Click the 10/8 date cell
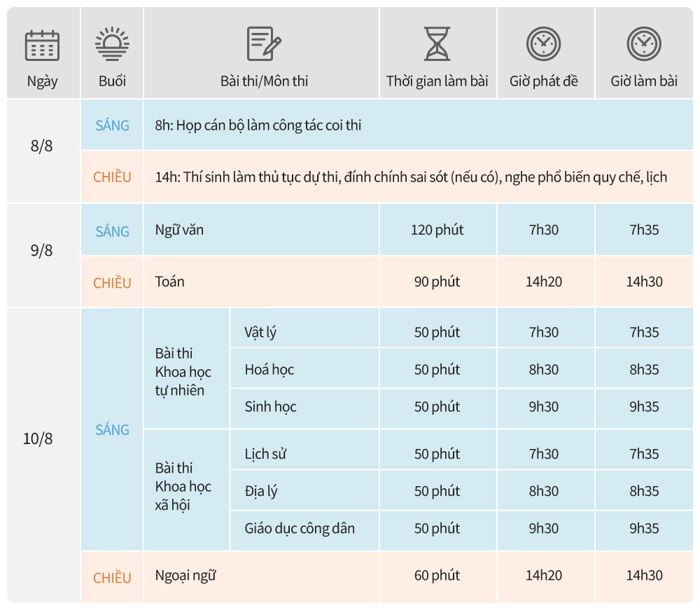Viewport: 700px width, 608px height. click(38, 439)
